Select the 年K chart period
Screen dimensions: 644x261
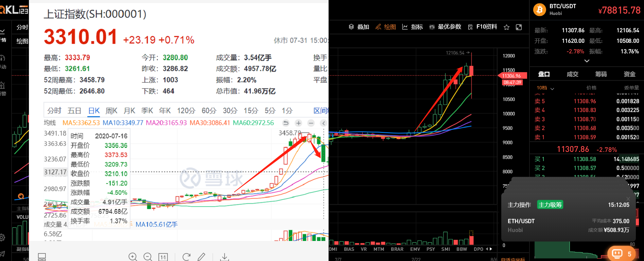(x=165, y=111)
